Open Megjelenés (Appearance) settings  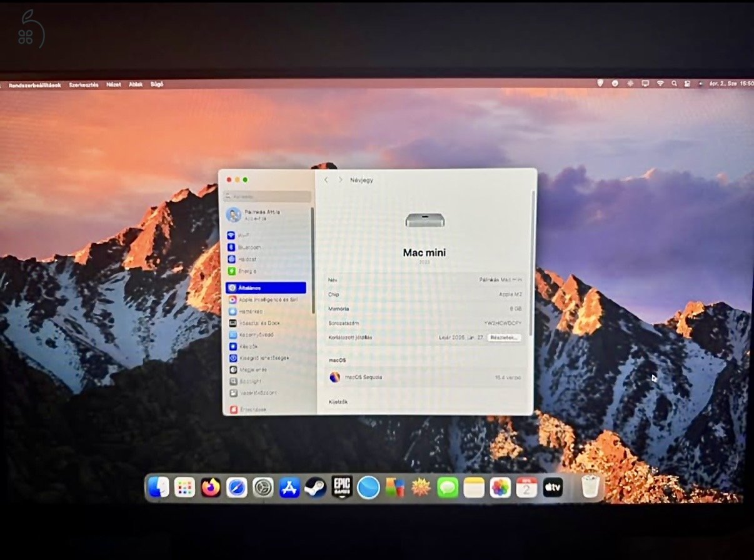coord(266,370)
